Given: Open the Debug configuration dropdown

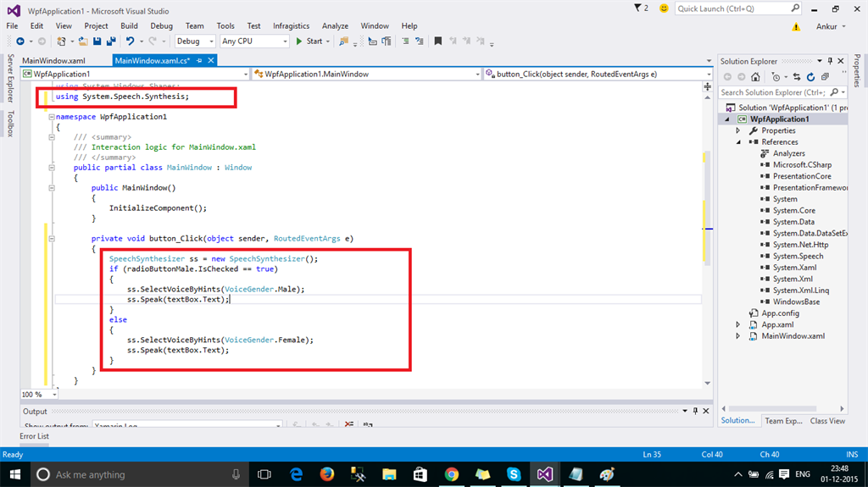Looking at the screenshot, I should (x=194, y=41).
